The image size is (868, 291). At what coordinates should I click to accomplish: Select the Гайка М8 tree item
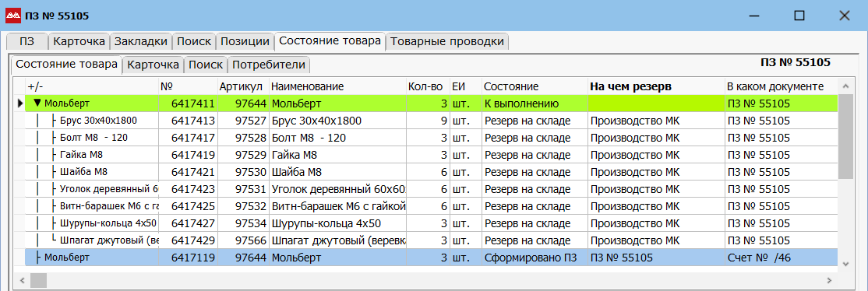[x=80, y=155]
